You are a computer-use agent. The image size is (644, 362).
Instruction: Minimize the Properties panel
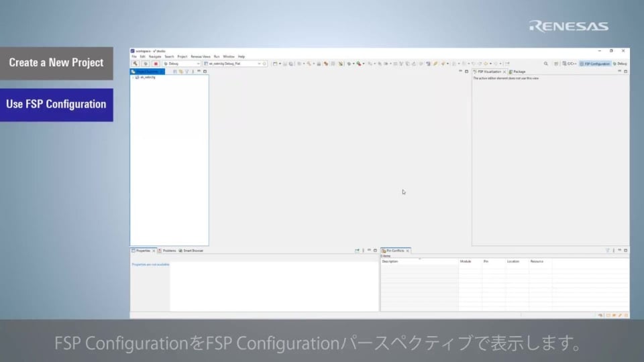tap(369, 250)
